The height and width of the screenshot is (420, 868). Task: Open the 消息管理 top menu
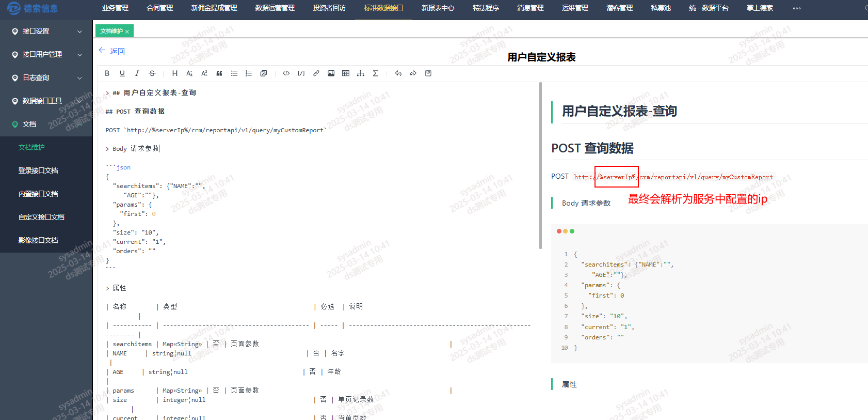[531, 8]
